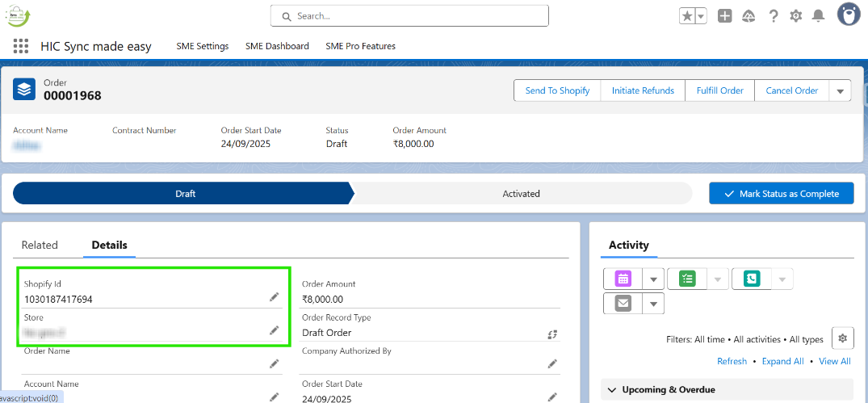This screenshot has height=403, width=868.
Task: Click the Refresh link
Action: (732, 362)
